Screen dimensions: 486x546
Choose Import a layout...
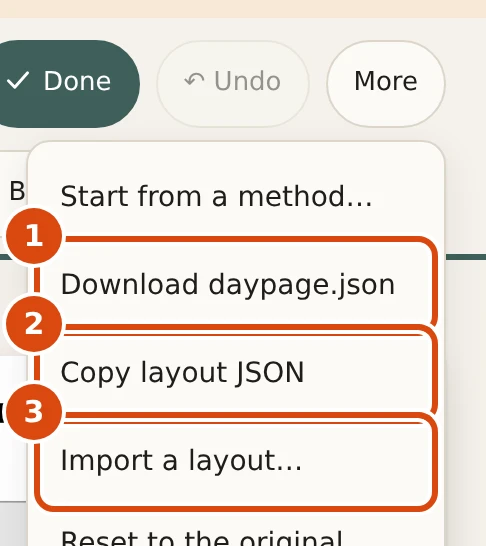pyautogui.click(x=236, y=460)
